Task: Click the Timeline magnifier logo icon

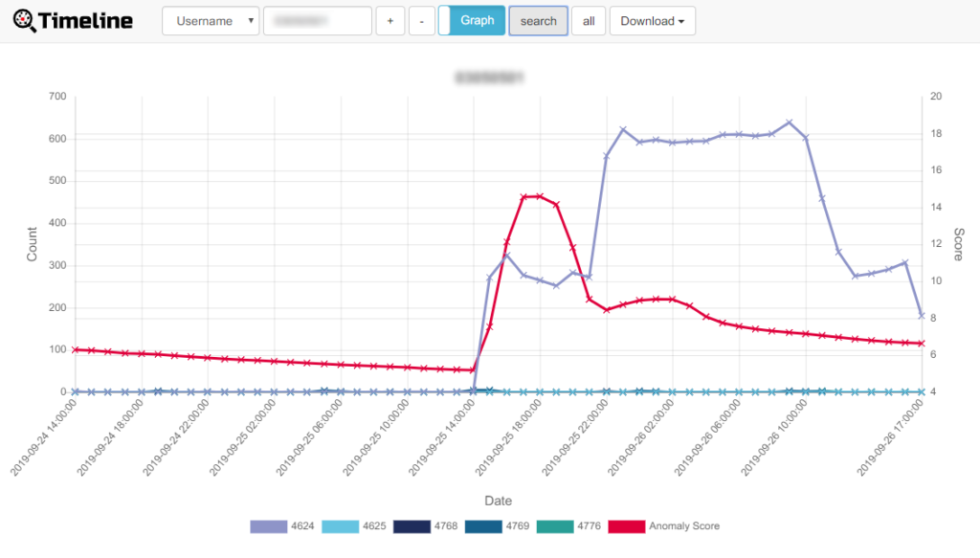Action: pyautogui.click(x=24, y=21)
